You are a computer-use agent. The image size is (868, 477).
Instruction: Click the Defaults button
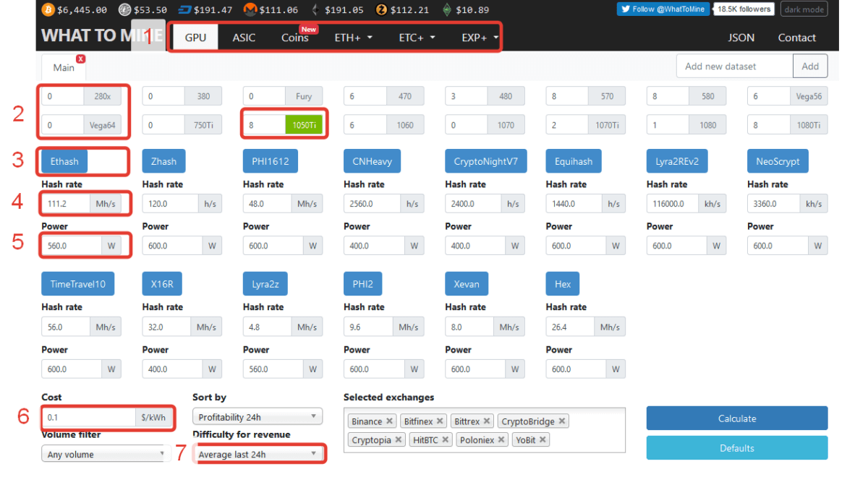(x=737, y=448)
